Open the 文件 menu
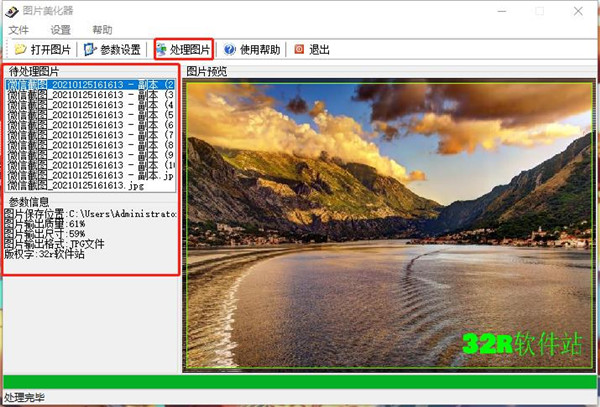The image size is (600, 407). tap(19, 30)
